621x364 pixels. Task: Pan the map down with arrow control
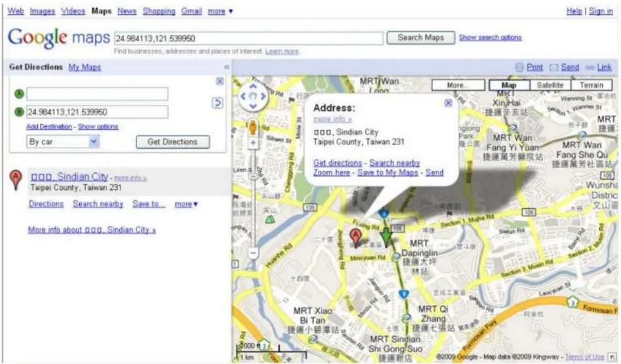pos(253,106)
